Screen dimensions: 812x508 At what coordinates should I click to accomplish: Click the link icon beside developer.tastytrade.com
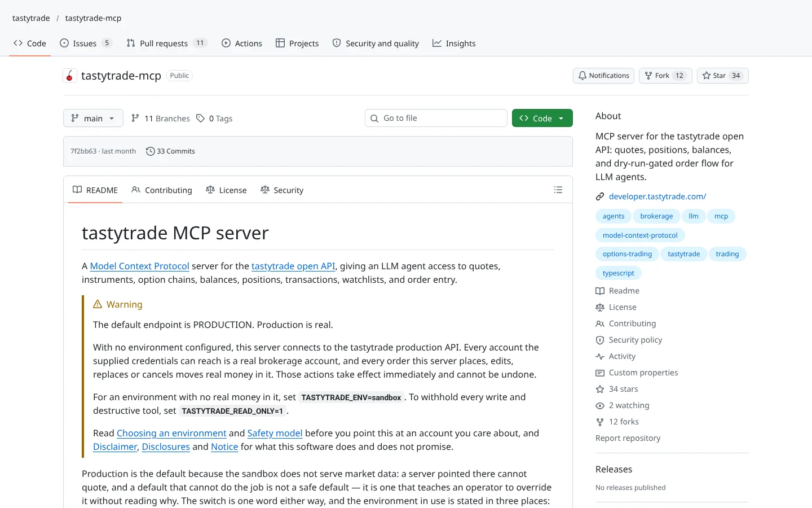[600, 196]
